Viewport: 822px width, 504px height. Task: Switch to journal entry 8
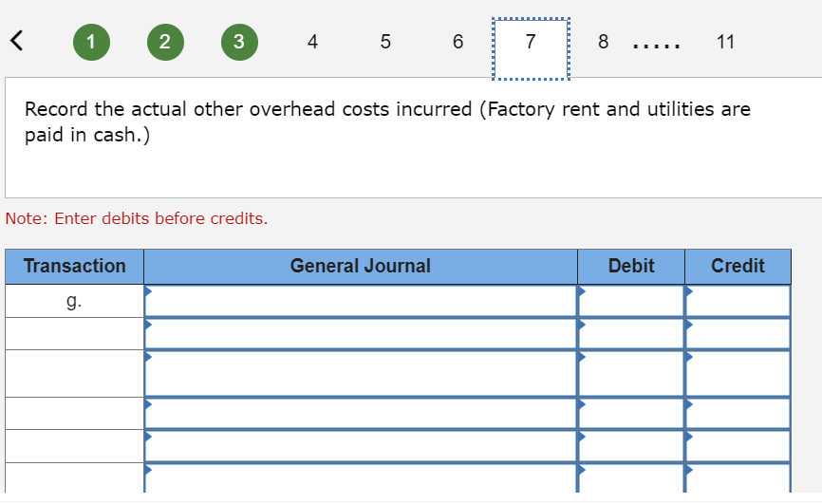click(x=604, y=42)
